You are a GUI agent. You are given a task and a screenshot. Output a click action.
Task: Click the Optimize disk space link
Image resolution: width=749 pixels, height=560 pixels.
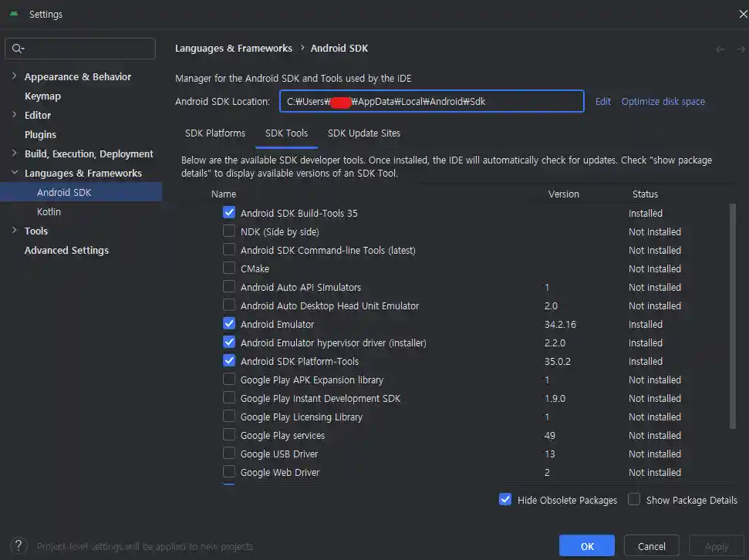pos(663,101)
